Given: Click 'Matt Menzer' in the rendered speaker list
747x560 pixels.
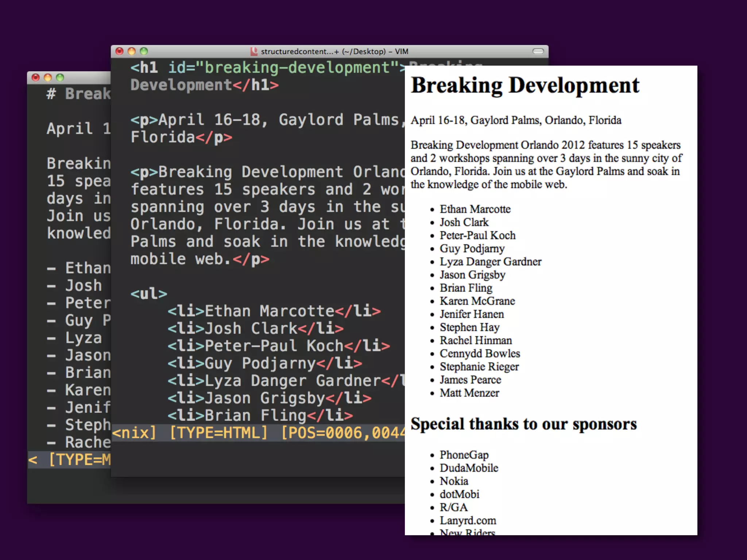Looking at the screenshot, I should coord(469,393).
